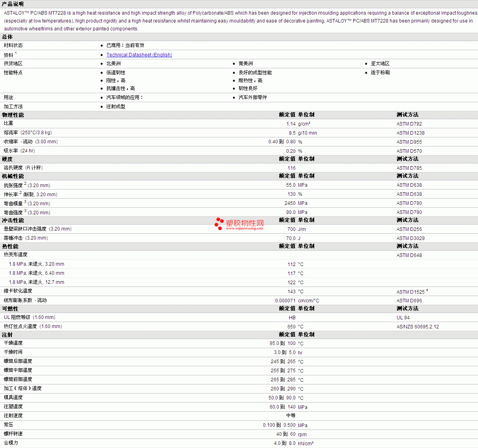Select the 螺筒中部温度 row label

[x=18, y=370]
